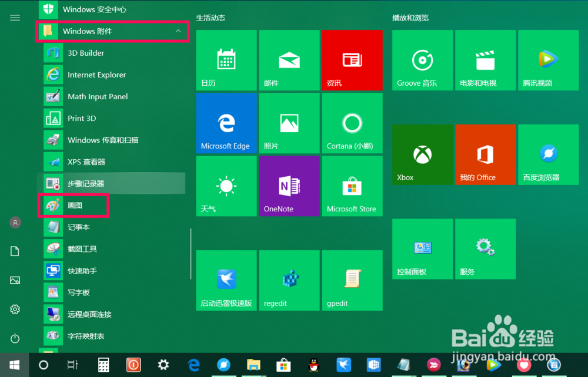Open the 腾讯视频 tile
This screenshot has width=588, height=377.
click(549, 60)
